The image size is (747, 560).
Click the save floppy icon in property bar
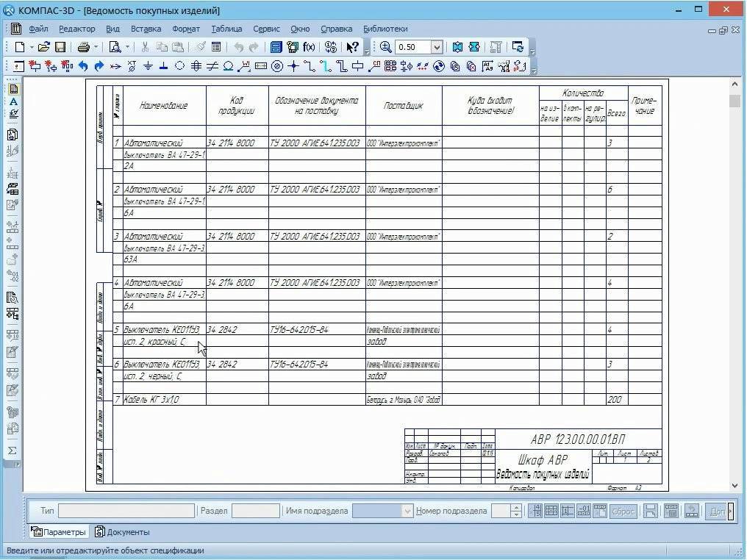[x=650, y=511]
